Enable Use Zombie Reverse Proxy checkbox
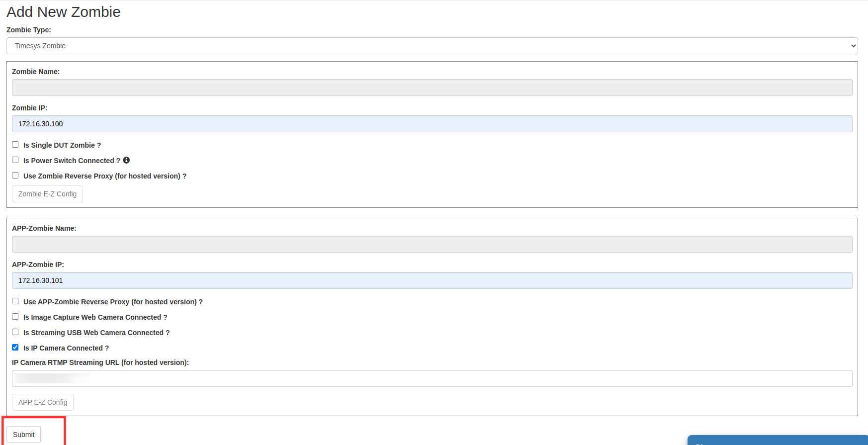 point(15,176)
